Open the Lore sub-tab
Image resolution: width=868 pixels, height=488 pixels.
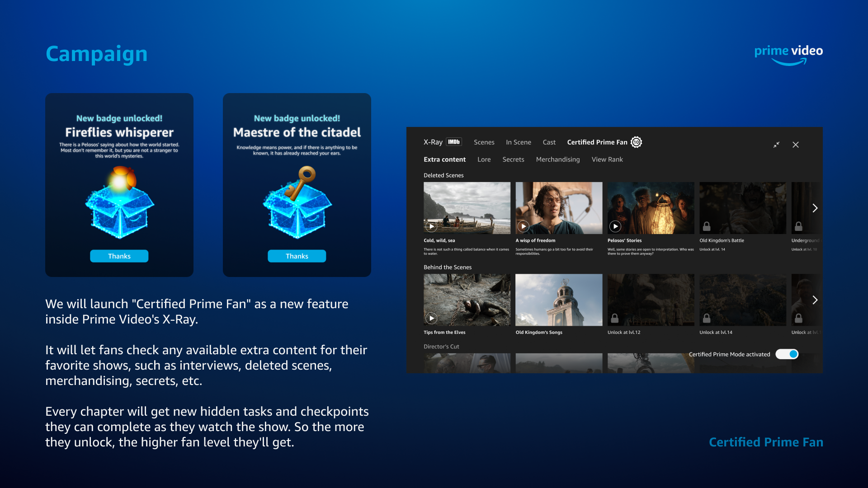point(484,160)
